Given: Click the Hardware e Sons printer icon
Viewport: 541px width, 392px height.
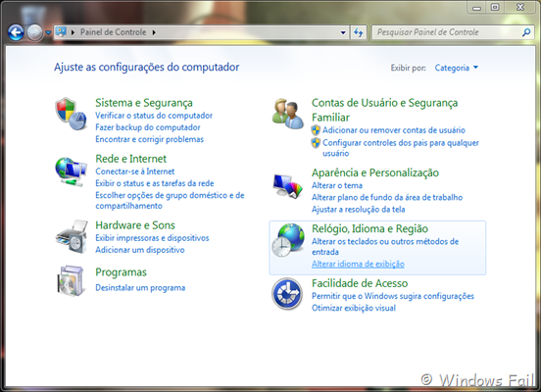Looking at the screenshot, I should 72,236.
